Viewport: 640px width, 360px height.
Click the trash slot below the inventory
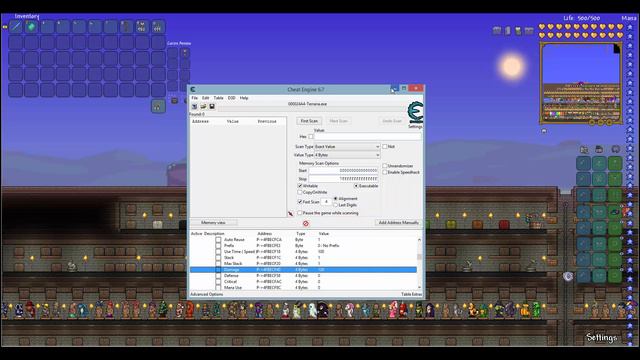coord(158,106)
